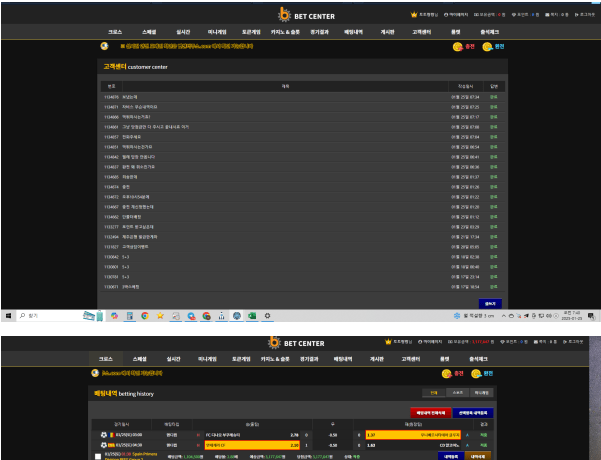Expand hidden system tray icons chevron
This screenshot has height=460, width=601.
[504, 316]
